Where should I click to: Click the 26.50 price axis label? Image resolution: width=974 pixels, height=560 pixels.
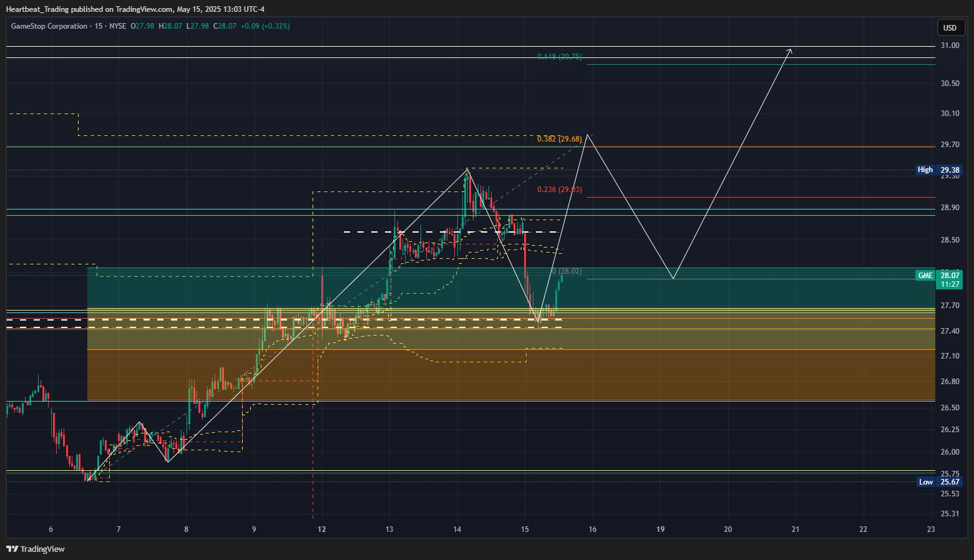click(x=950, y=408)
